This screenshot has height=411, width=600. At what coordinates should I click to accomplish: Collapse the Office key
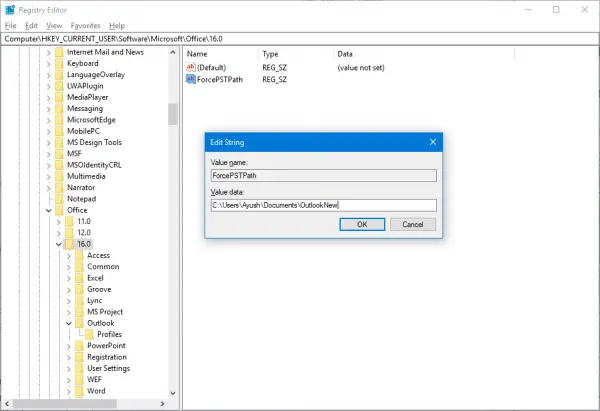[49, 210]
